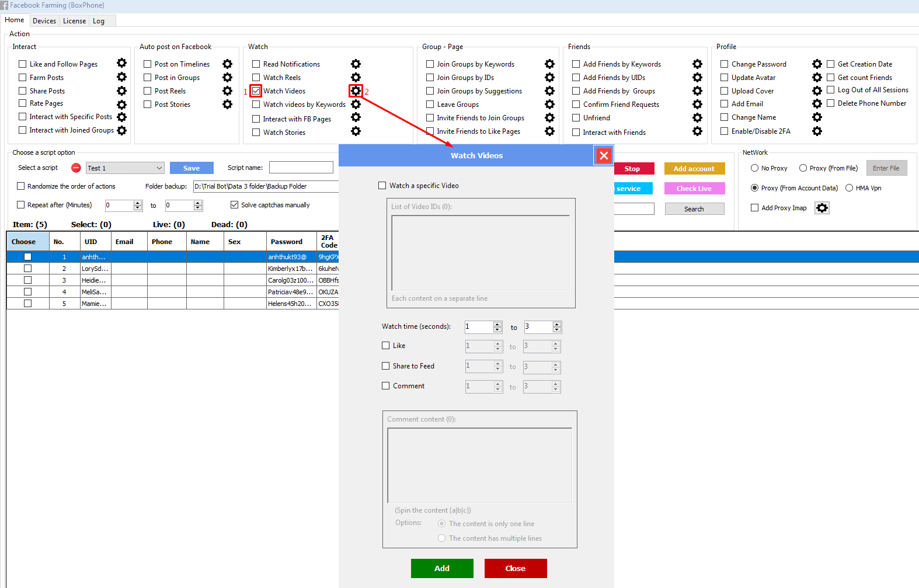The image size is (919, 588).
Task: Enable Watch a specific Video checkbox
Action: (382, 186)
